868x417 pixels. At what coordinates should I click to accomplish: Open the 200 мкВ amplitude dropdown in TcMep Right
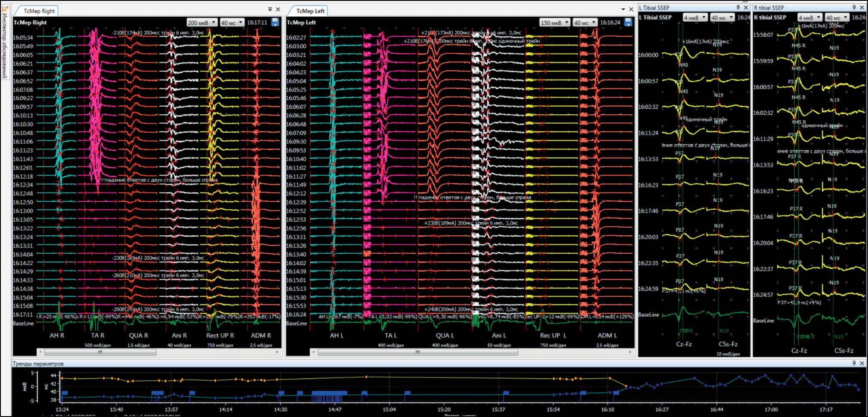(x=202, y=23)
